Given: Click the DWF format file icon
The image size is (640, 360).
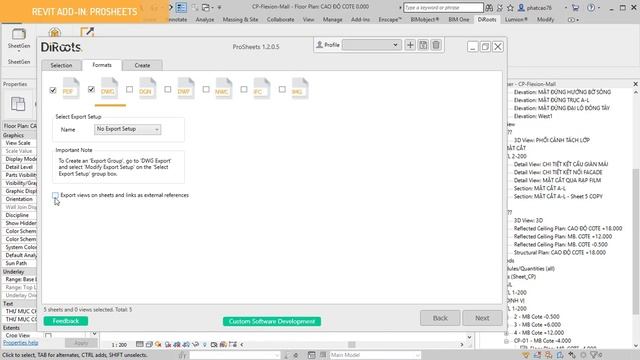Looking at the screenshot, I should [x=185, y=88].
